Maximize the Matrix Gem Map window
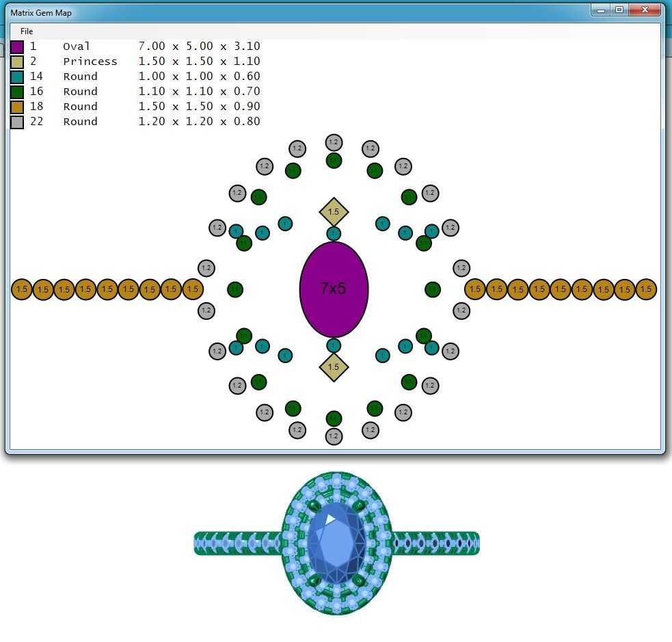 (x=619, y=10)
